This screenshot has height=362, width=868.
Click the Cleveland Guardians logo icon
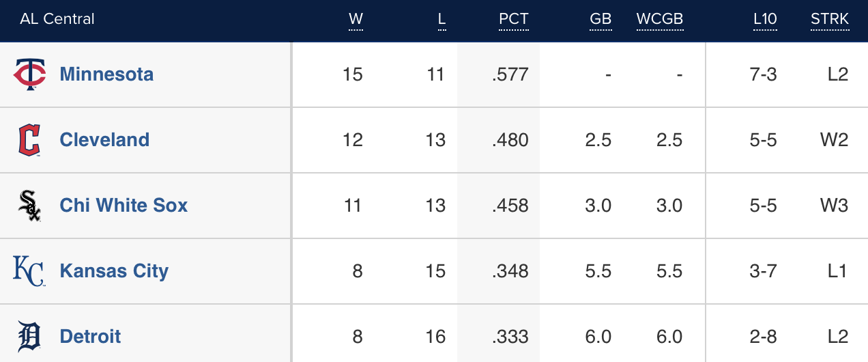tap(29, 140)
